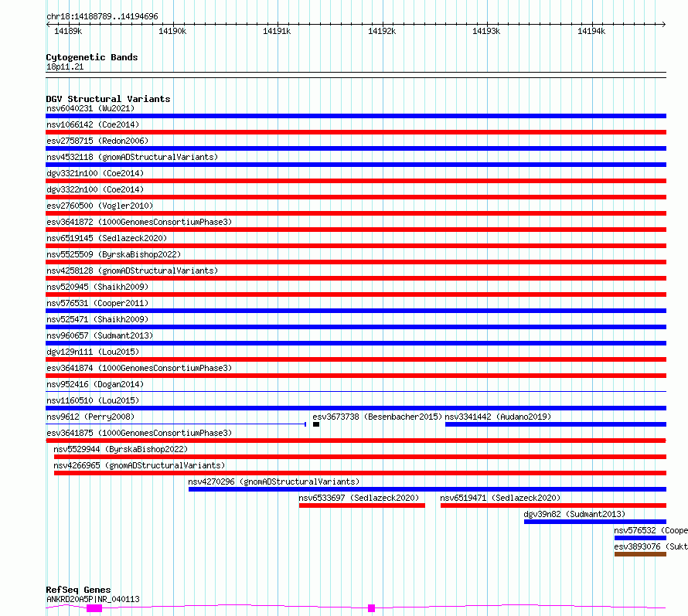Click the nsv576531 (Cooper2011) label

[x=97, y=303]
